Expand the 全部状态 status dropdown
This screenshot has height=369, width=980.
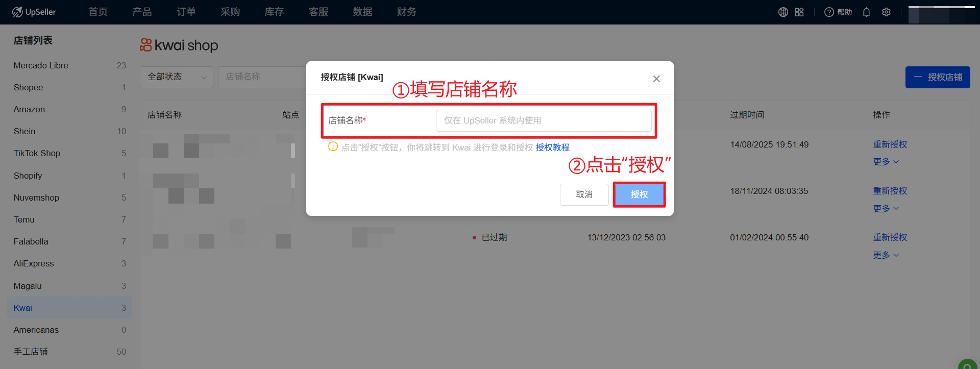(177, 77)
